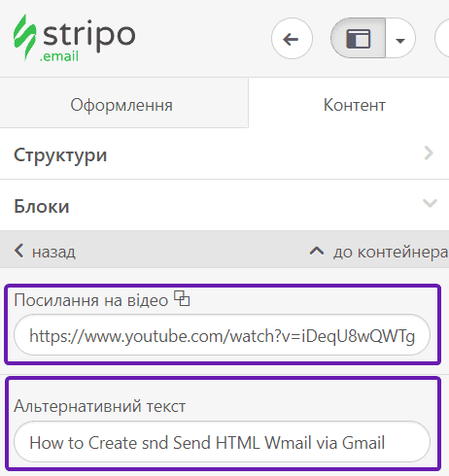Click the Stripo.email logo

tap(74, 38)
